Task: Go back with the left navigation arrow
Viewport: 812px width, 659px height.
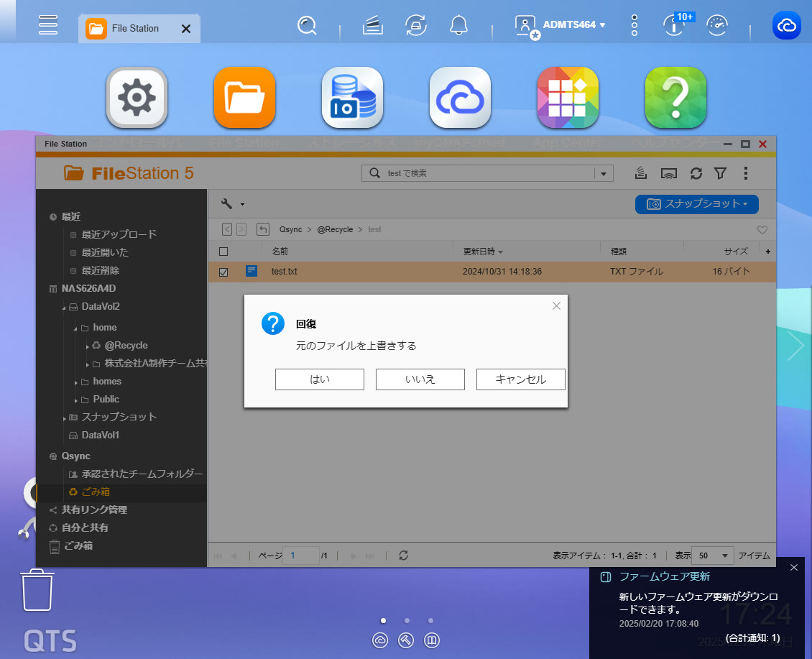Action: (x=227, y=229)
